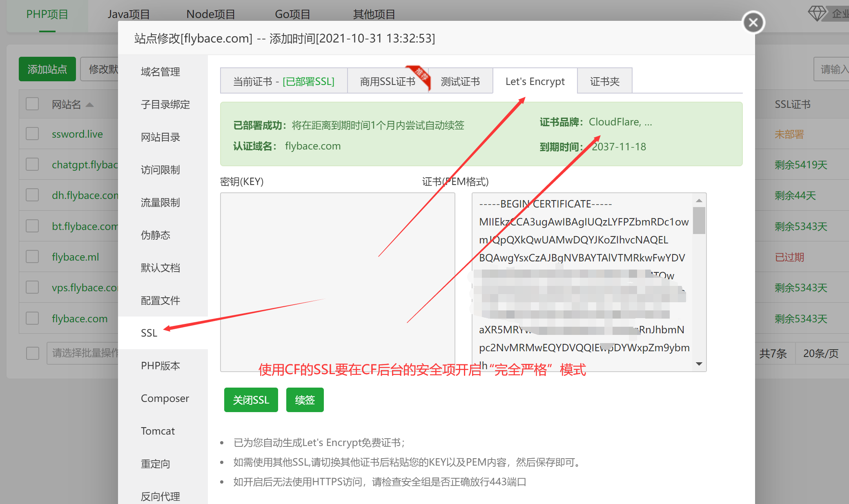The width and height of the screenshot is (849, 504).
Task: Check the flybace.ml site checkbox
Action: pyautogui.click(x=32, y=257)
